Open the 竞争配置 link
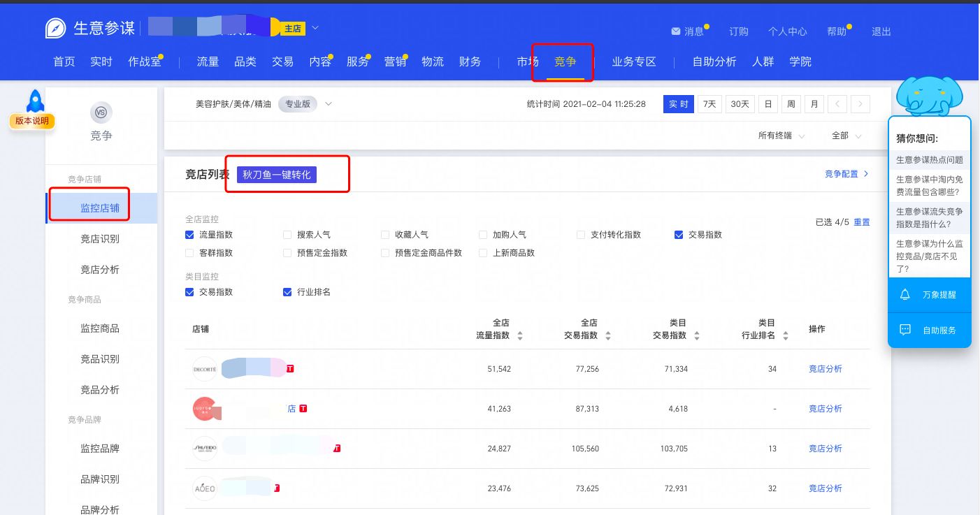 coord(843,173)
